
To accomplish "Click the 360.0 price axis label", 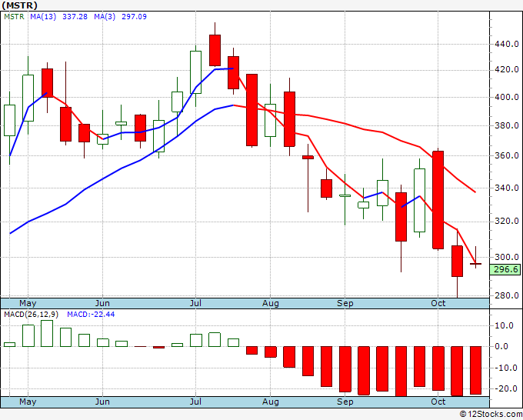I will 507,155.
